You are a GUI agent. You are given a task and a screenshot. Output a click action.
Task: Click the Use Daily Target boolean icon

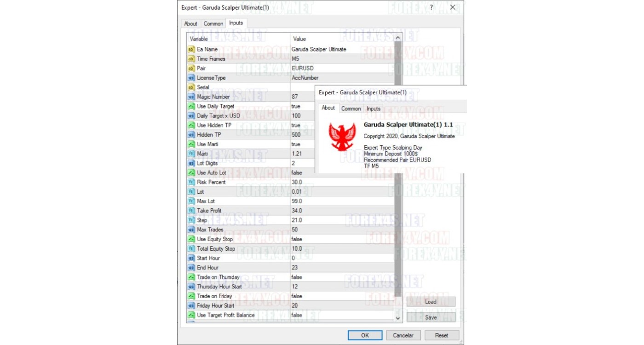tap(191, 106)
